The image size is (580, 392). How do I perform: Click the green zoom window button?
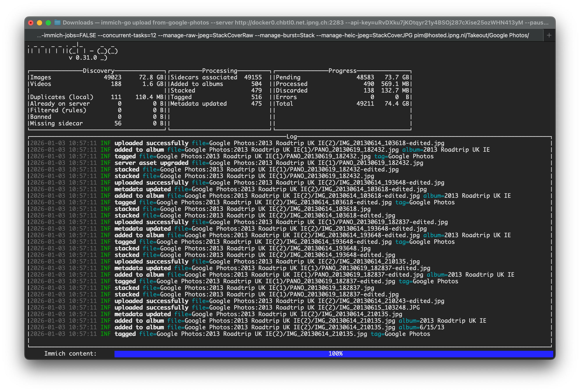(48, 23)
